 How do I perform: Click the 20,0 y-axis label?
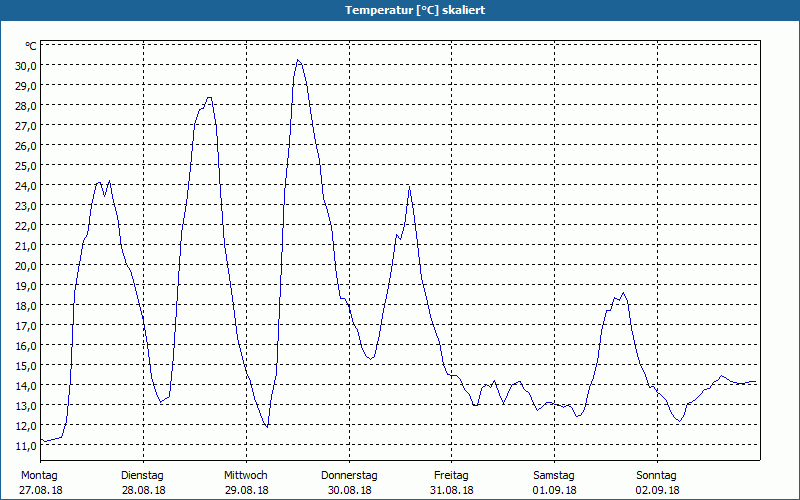pos(26,265)
